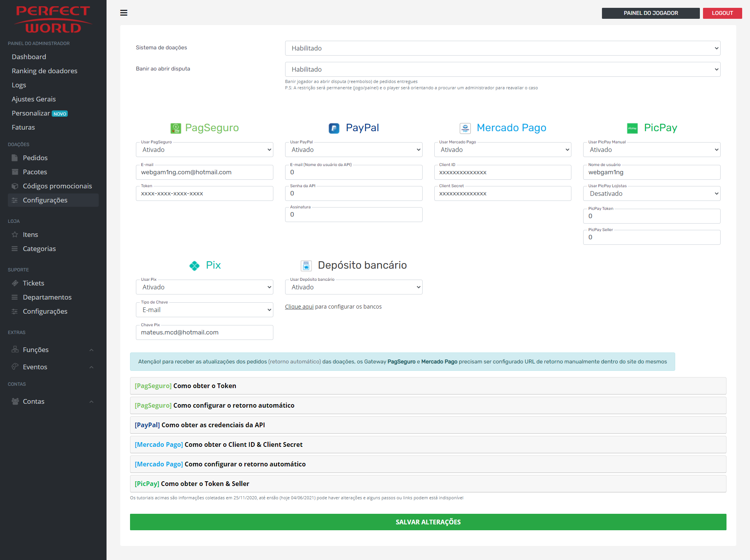Expand Mercado Pago retorno automático tutorial
Image resolution: width=750 pixels, height=560 pixels.
428,464
